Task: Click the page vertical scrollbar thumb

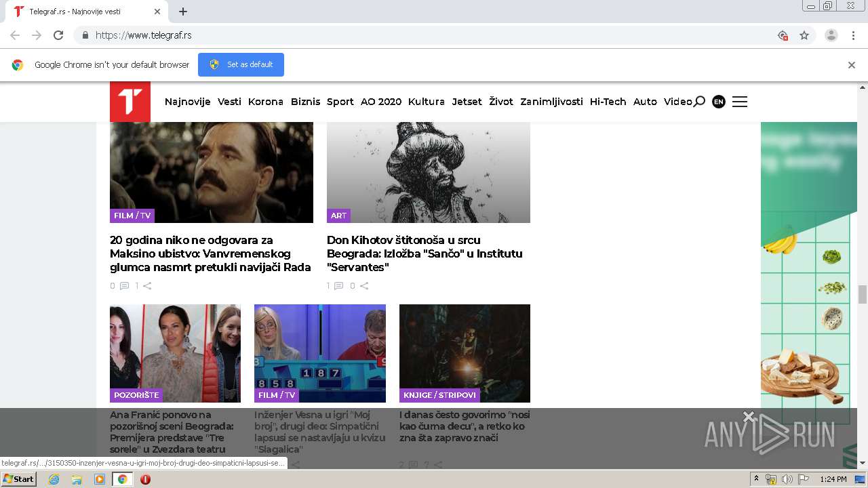Action: pos(863,294)
